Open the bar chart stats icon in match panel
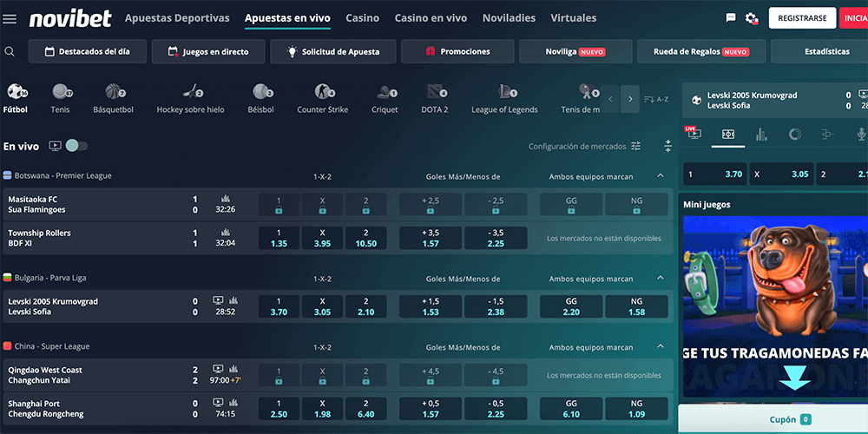 [x=761, y=135]
